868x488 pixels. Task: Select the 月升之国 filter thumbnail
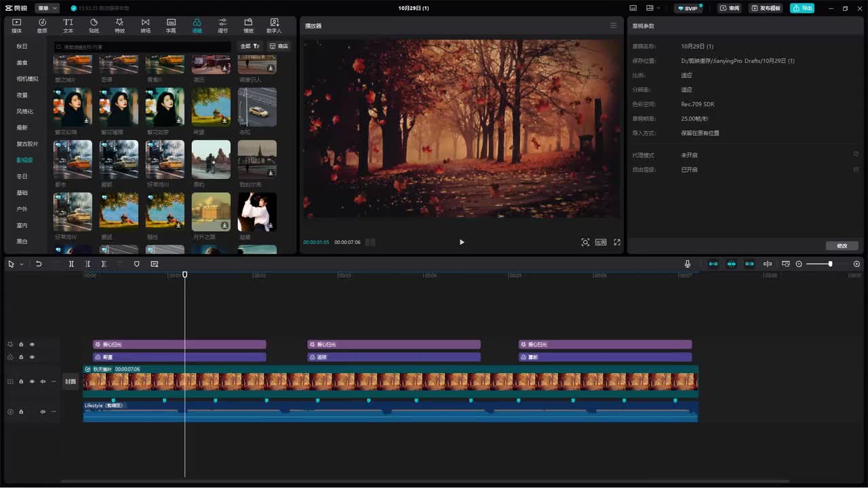[211, 212]
